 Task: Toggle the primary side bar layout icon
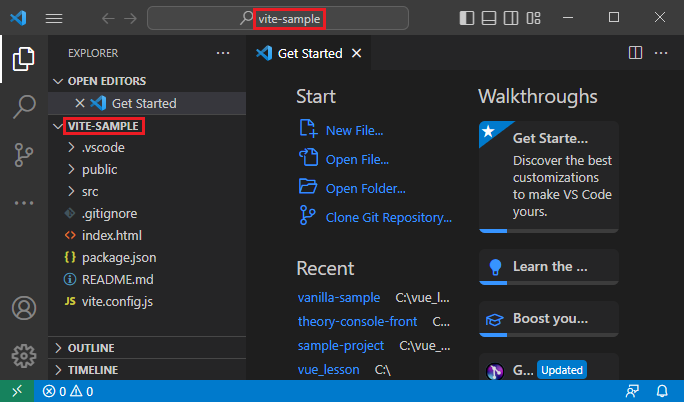pyautogui.click(x=467, y=18)
